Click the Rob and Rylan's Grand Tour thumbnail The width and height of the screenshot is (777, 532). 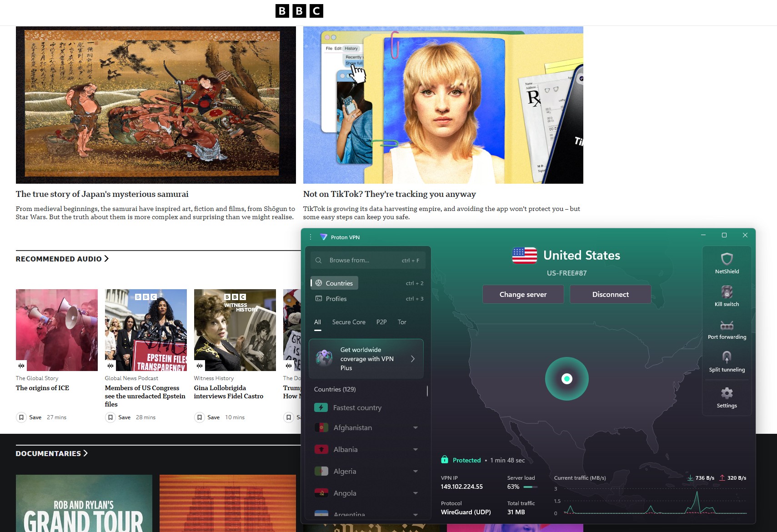pos(84,503)
